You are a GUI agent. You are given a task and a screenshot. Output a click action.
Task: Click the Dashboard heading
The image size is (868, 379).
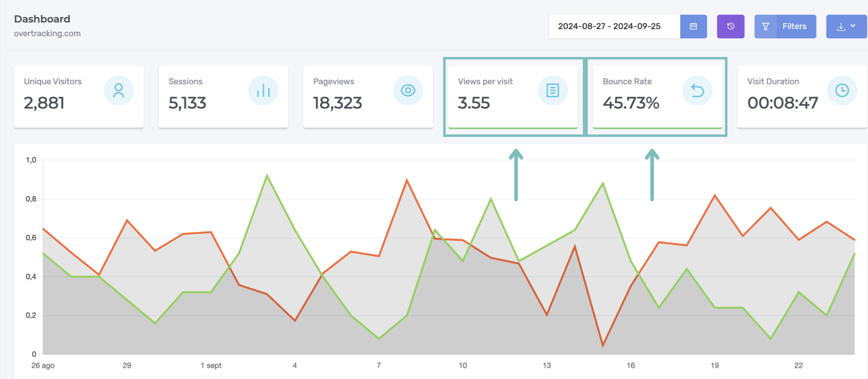[x=42, y=19]
